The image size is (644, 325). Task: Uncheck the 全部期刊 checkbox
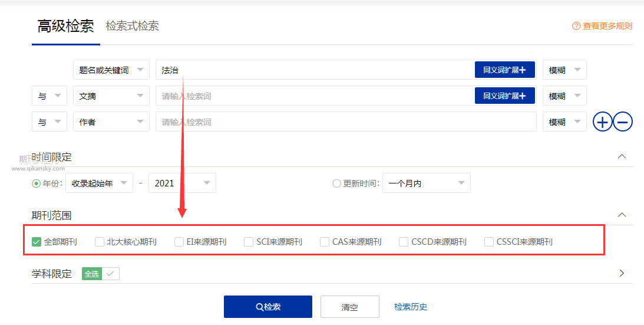(x=37, y=242)
